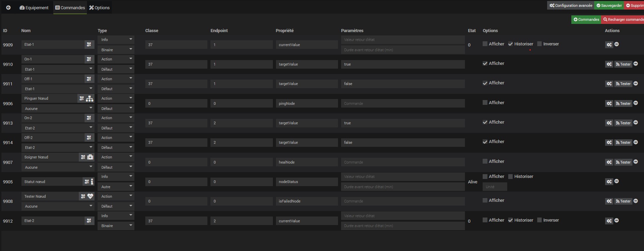This screenshot has width=644, height=251.
Task: Open icon picker for Tester Nœud command
Action: [83, 196]
